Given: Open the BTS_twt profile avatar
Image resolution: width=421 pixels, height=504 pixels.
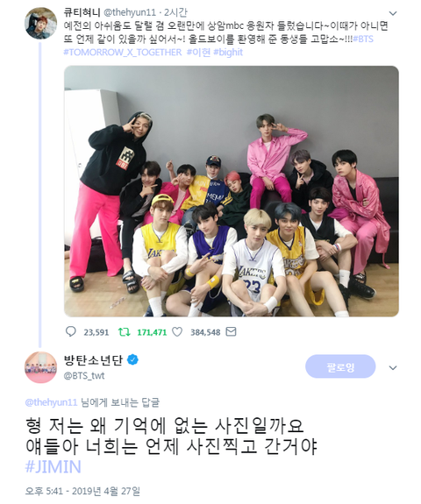Looking at the screenshot, I should coord(41,367).
